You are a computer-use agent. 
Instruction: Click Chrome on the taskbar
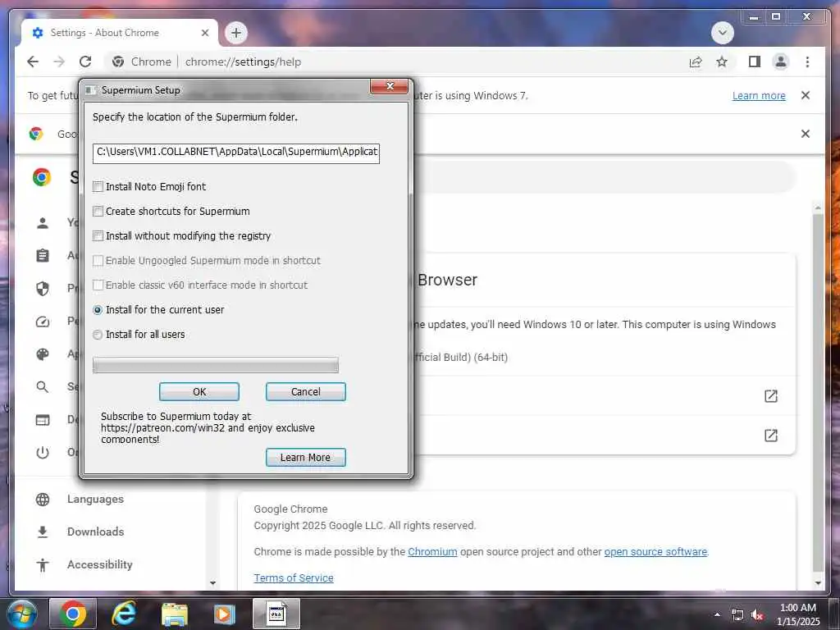coord(73,614)
